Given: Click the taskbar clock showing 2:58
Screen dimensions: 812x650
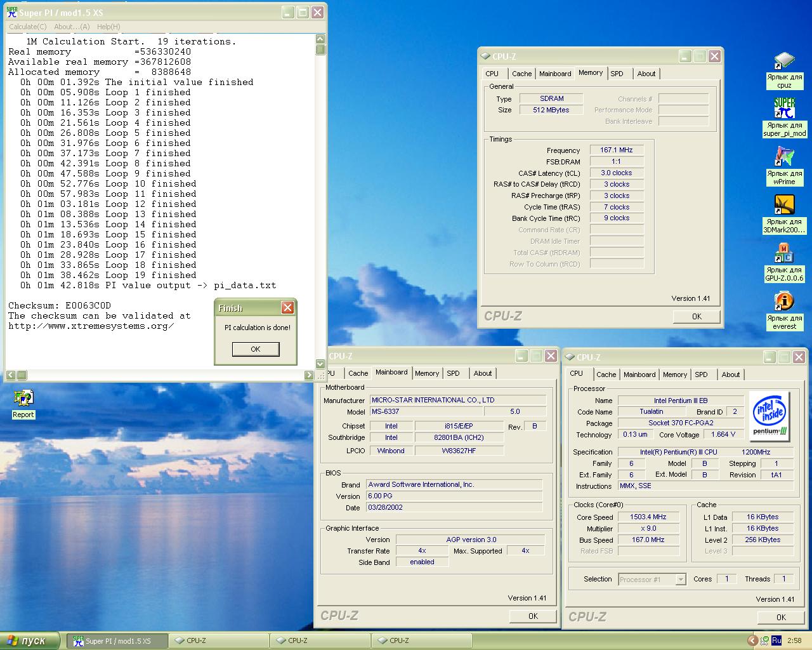Looking at the screenshot, I should coord(794,640).
